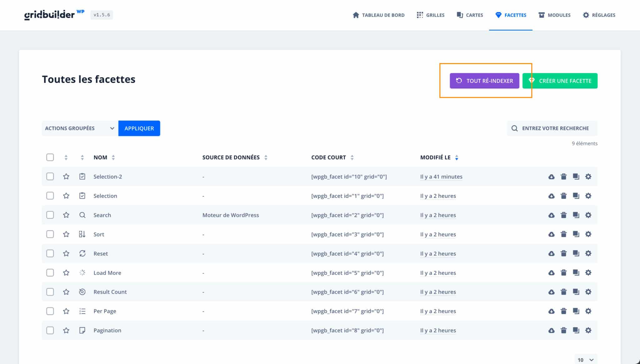
Task: Open the Réglages menu item
Action: (599, 15)
